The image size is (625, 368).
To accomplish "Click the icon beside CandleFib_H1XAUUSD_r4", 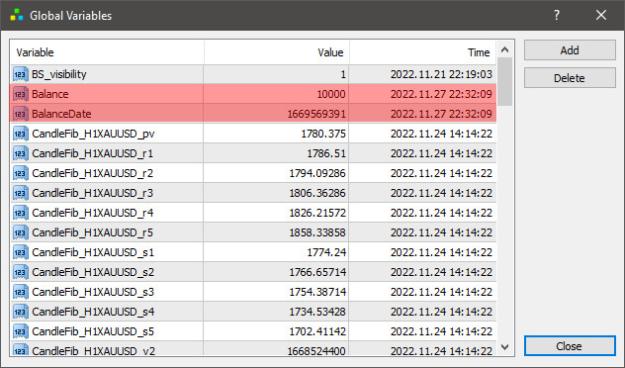I will click(x=20, y=213).
